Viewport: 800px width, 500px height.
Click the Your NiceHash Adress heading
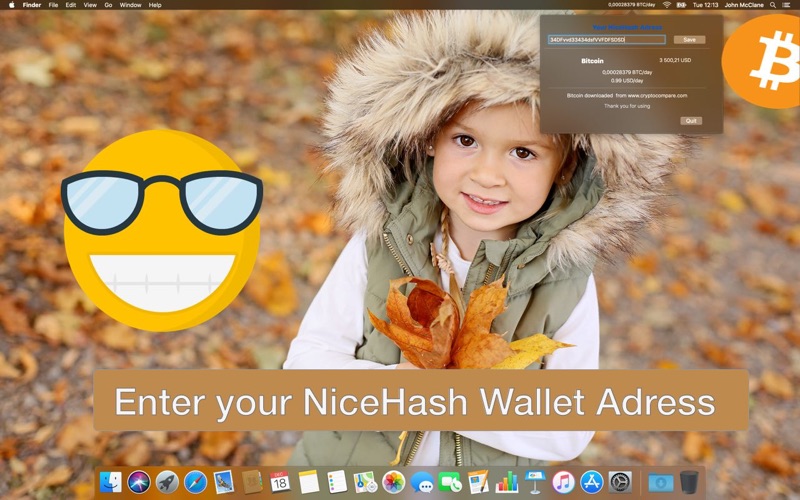click(x=627, y=28)
